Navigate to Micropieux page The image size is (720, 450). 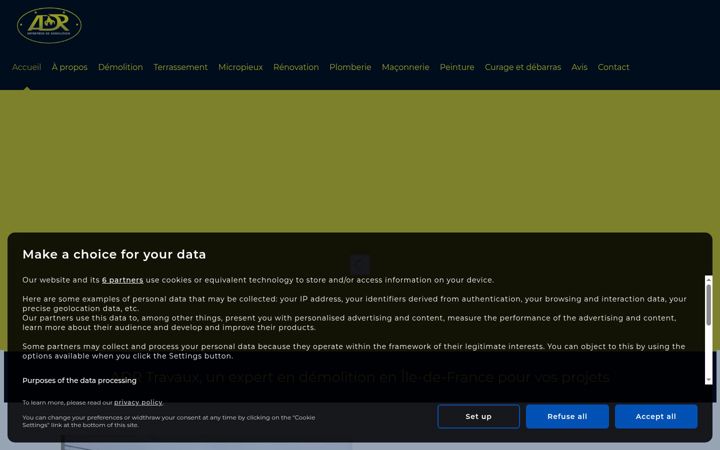coord(241,67)
